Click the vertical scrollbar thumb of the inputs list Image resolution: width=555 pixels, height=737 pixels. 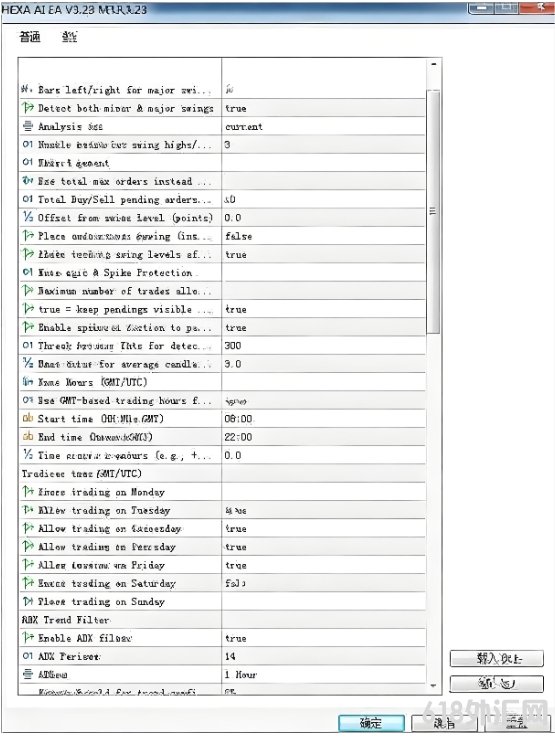[433, 212]
